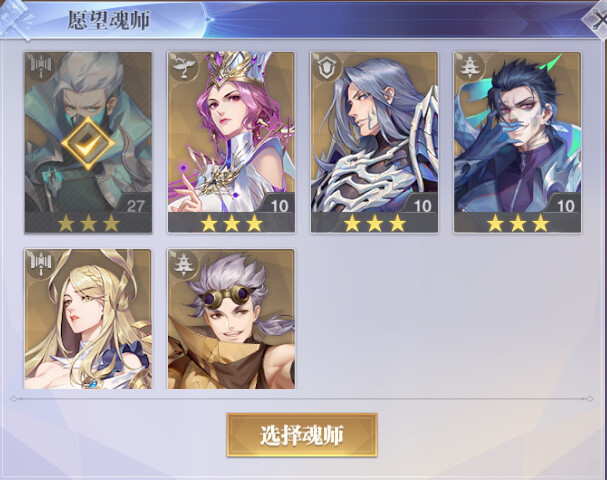Click the level 10 badge on armored card
The height and width of the screenshot is (480, 607).
(x=422, y=206)
